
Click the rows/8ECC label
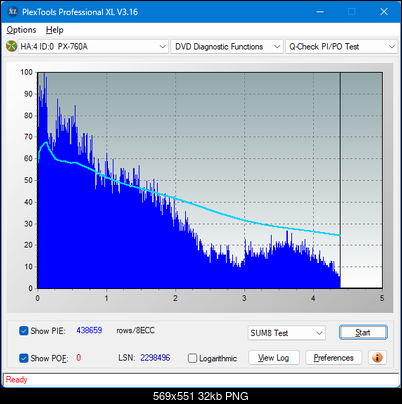pyautogui.click(x=136, y=330)
